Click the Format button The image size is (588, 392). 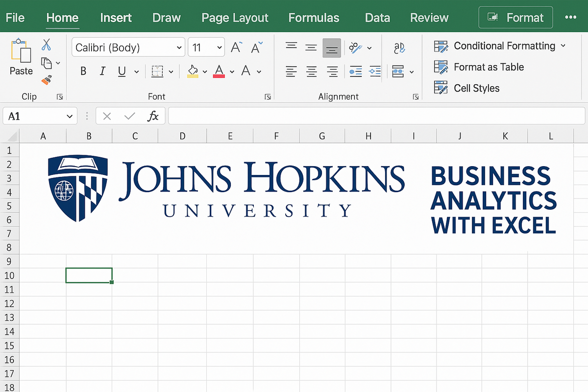pyautogui.click(x=515, y=18)
